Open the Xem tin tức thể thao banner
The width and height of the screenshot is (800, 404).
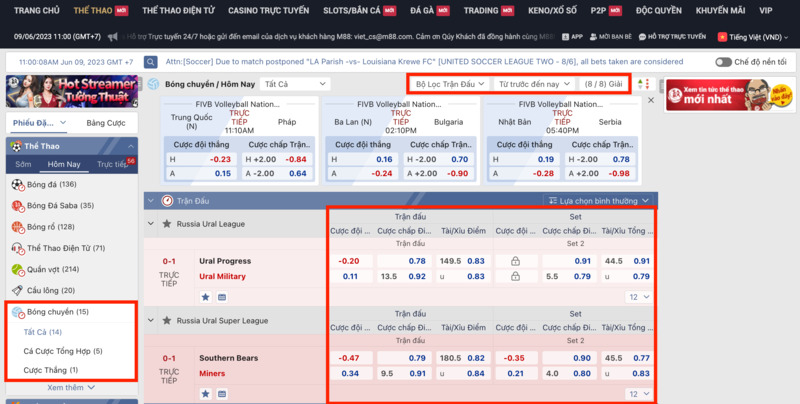(x=730, y=95)
